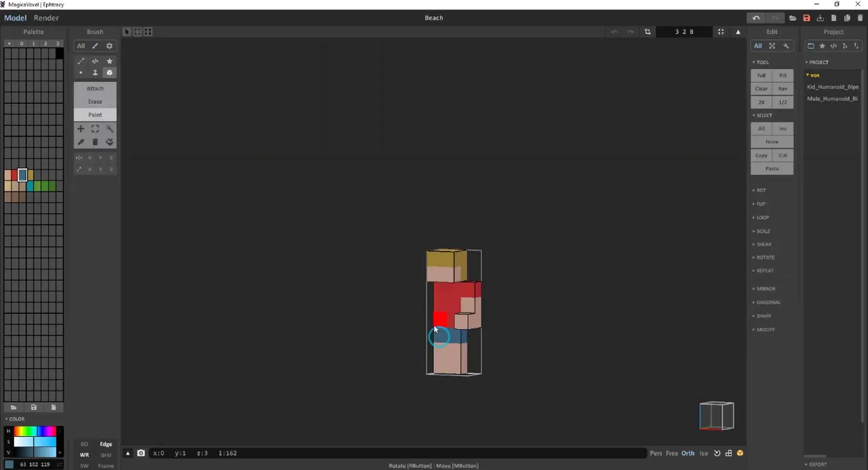The height and width of the screenshot is (470, 868).
Task: Switch camera to Iso mode
Action: click(704, 453)
